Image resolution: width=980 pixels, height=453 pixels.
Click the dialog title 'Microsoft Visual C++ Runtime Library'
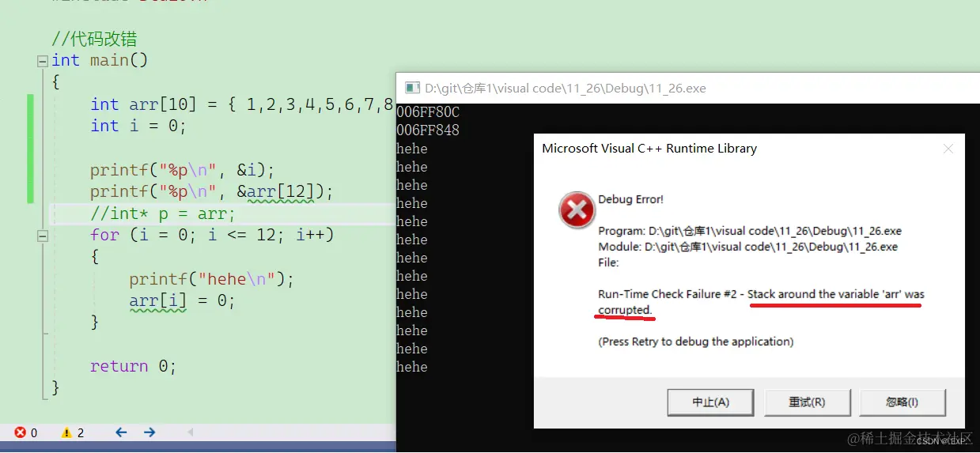649,149
